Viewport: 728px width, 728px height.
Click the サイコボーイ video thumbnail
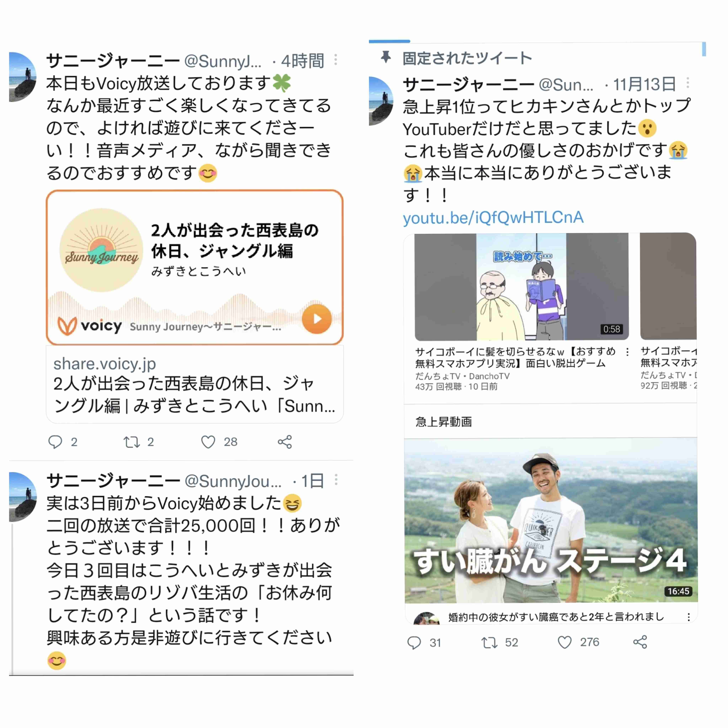(x=521, y=287)
